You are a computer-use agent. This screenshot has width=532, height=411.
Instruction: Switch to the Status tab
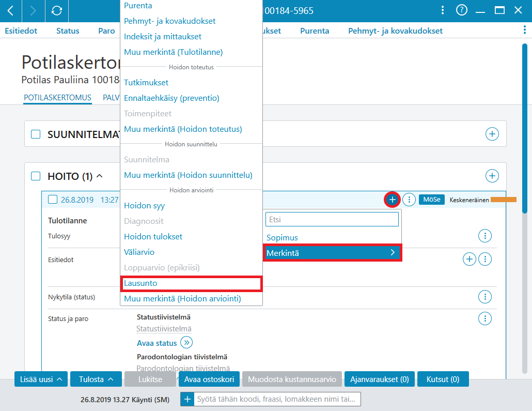tap(68, 31)
